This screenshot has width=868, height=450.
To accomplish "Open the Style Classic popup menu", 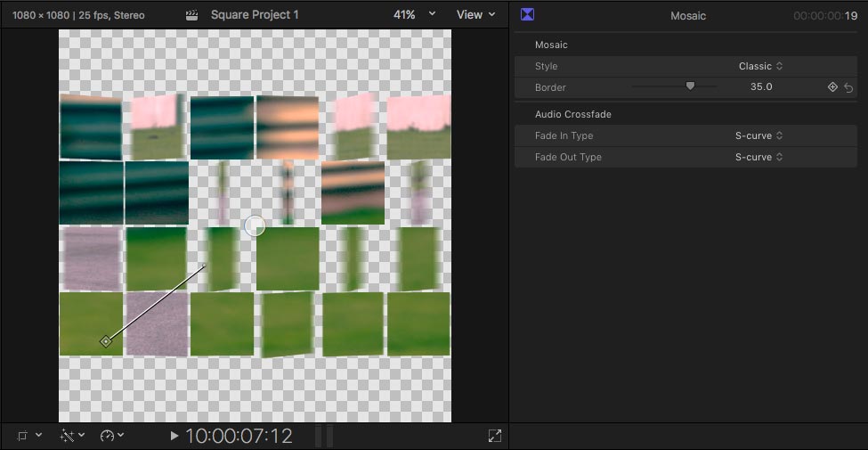I will point(760,66).
